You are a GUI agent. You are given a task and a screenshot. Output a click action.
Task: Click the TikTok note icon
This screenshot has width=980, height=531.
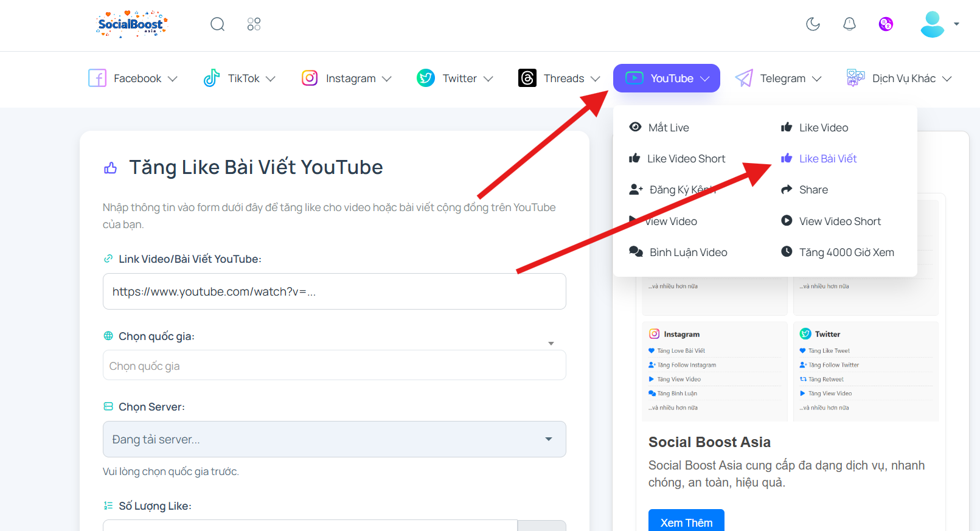(212, 78)
